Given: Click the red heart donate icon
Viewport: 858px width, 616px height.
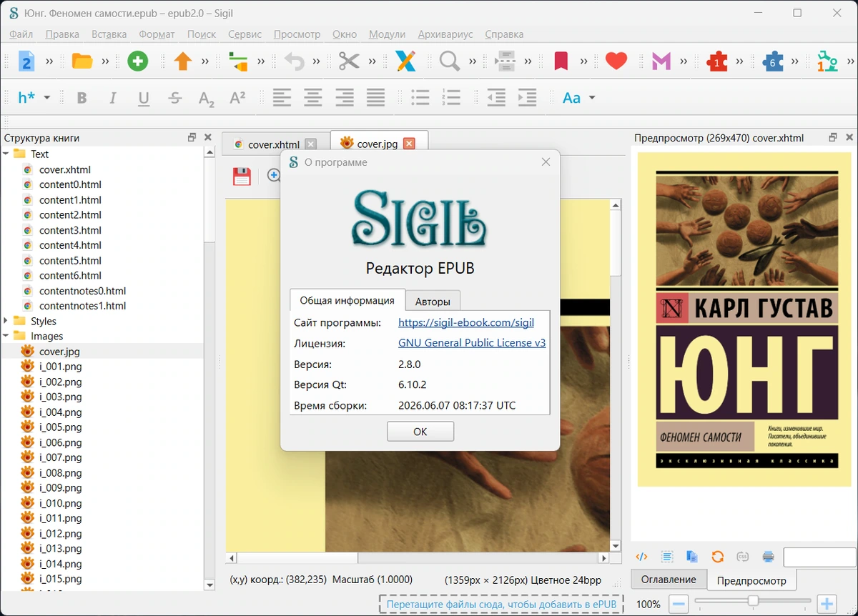Looking at the screenshot, I should tap(616, 61).
